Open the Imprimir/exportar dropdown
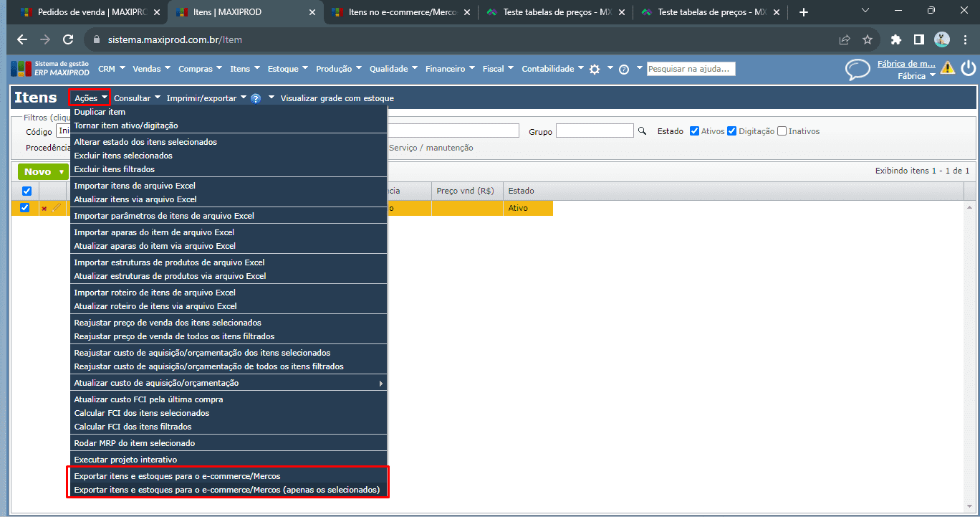Image resolution: width=980 pixels, height=517 pixels. click(x=206, y=98)
